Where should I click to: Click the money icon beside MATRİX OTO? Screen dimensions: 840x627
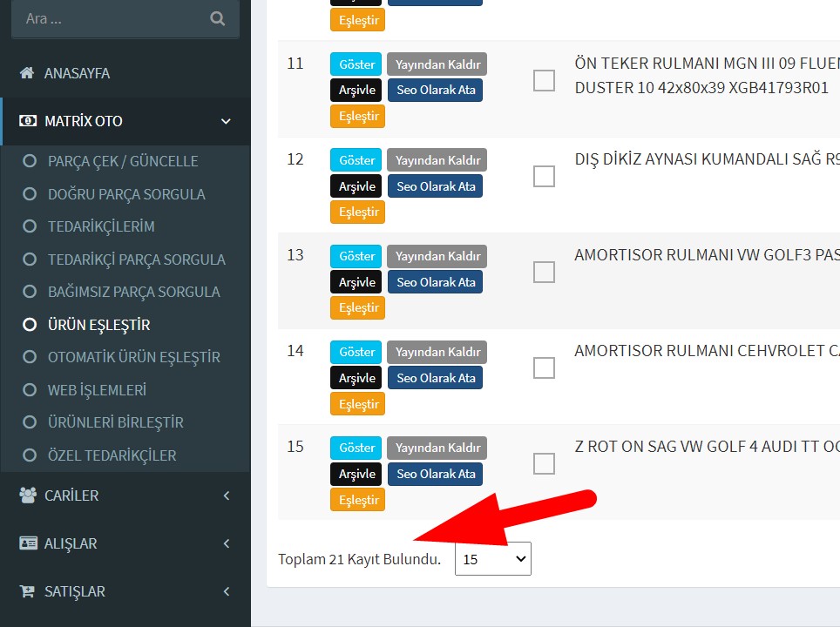(27, 121)
